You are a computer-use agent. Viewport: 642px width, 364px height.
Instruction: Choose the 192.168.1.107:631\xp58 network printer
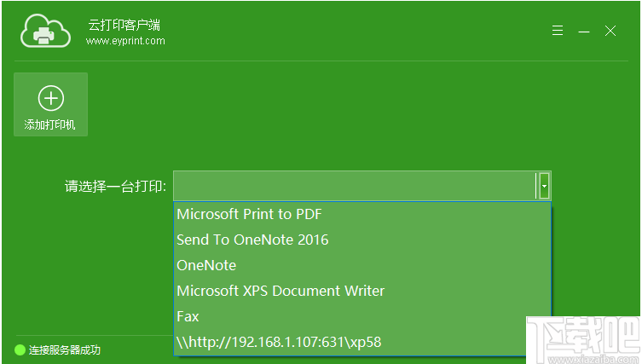362,342
